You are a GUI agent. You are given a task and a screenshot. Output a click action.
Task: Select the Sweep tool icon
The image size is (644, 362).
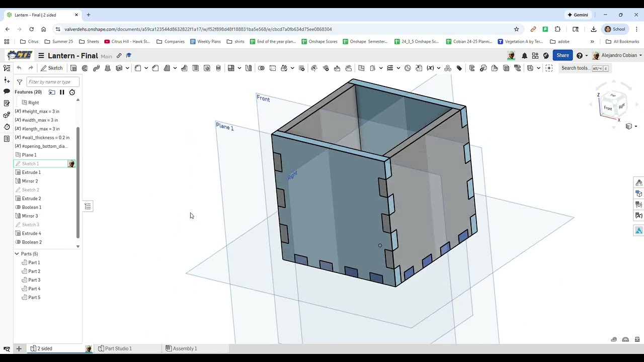click(96, 68)
